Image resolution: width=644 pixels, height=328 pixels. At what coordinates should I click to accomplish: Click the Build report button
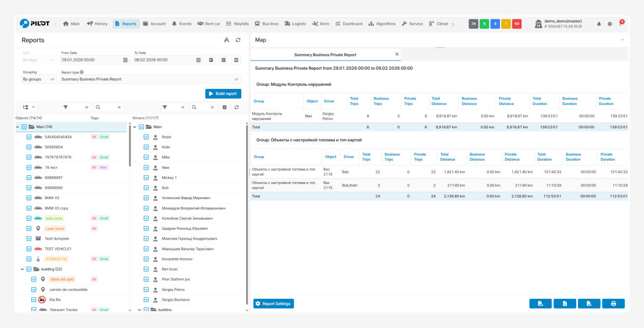[x=223, y=94]
